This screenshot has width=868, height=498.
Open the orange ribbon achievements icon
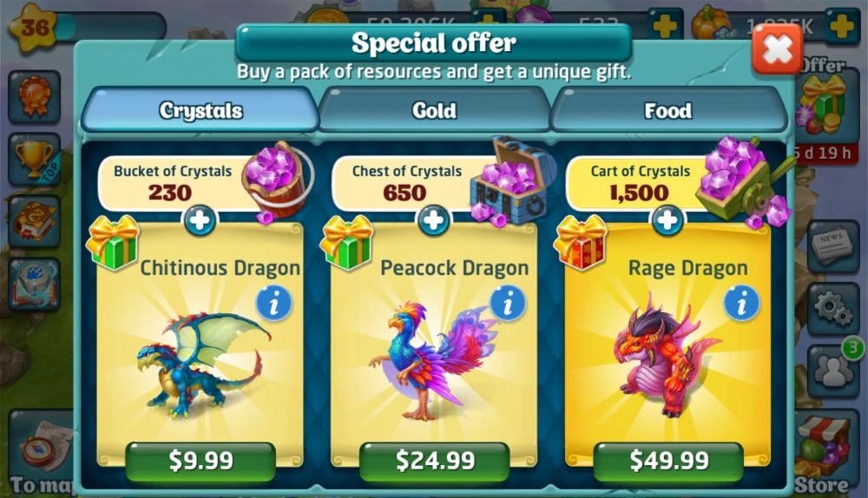pyautogui.click(x=35, y=97)
